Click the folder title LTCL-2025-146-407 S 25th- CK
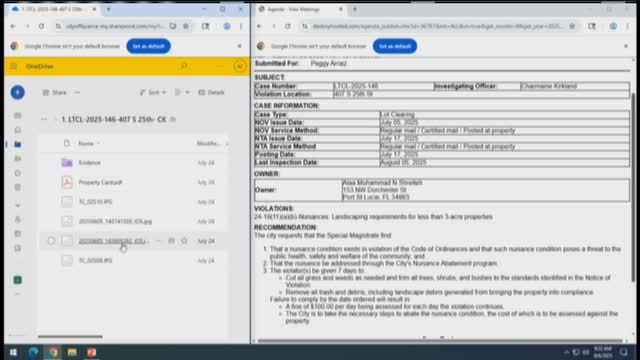Viewport: 640px width, 360px height. [x=114, y=119]
